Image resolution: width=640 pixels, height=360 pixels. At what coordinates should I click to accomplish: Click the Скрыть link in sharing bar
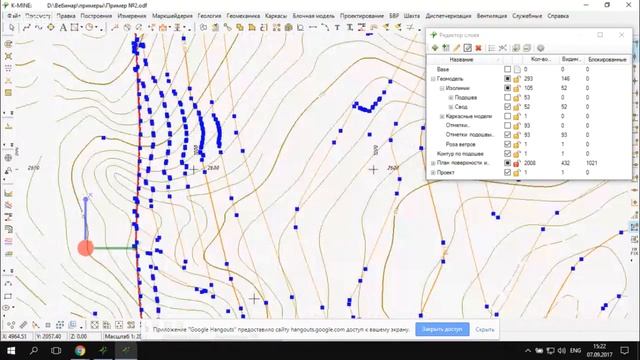[x=485, y=329]
